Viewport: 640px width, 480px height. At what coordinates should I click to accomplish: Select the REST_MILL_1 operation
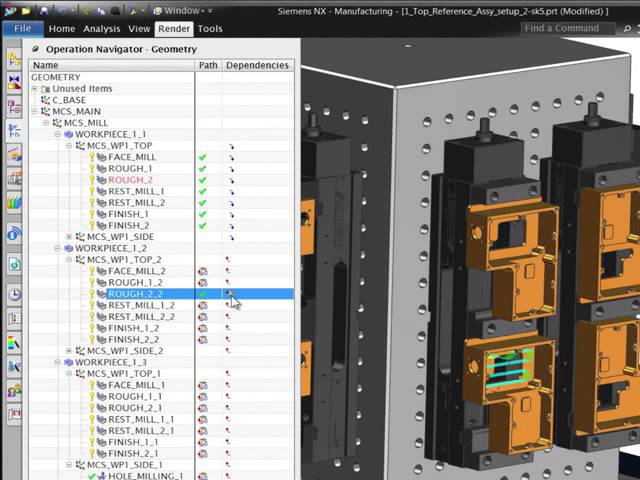[136, 191]
